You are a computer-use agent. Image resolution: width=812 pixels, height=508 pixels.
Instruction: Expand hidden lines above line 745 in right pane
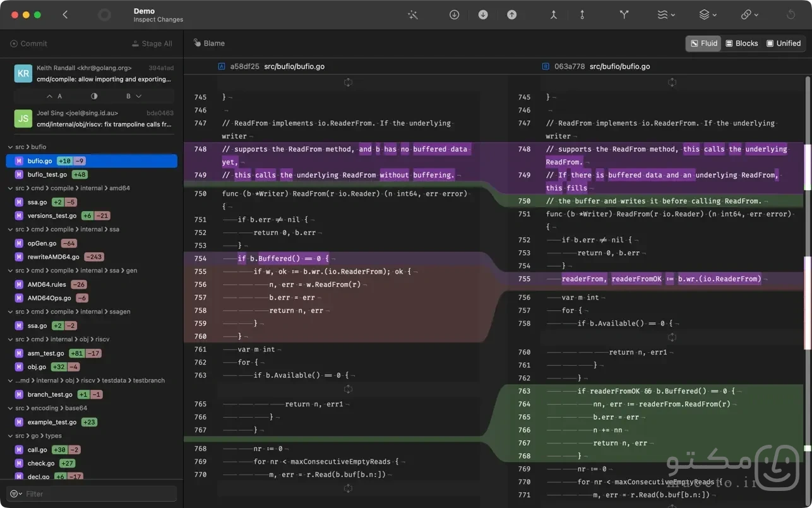[672, 82]
